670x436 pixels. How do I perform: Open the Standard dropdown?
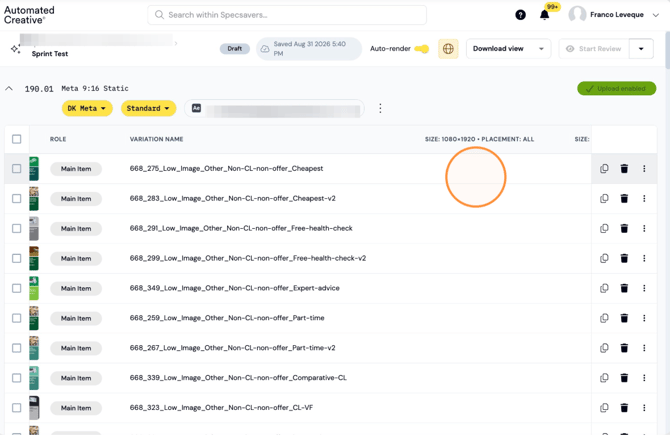pyautogui.click(x=148, y=108)
